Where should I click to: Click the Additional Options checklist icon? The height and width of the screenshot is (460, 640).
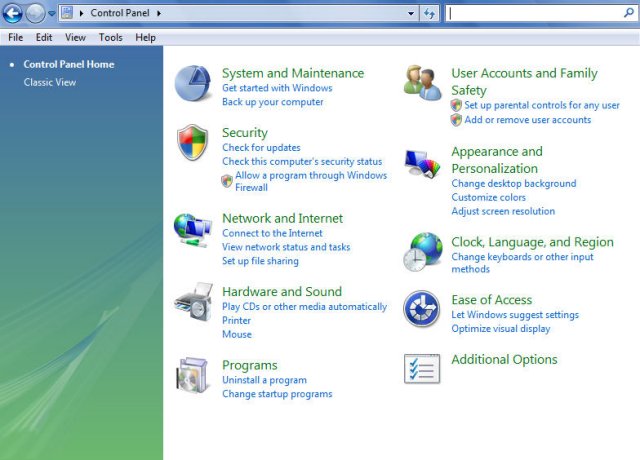(x=422, y=369)
